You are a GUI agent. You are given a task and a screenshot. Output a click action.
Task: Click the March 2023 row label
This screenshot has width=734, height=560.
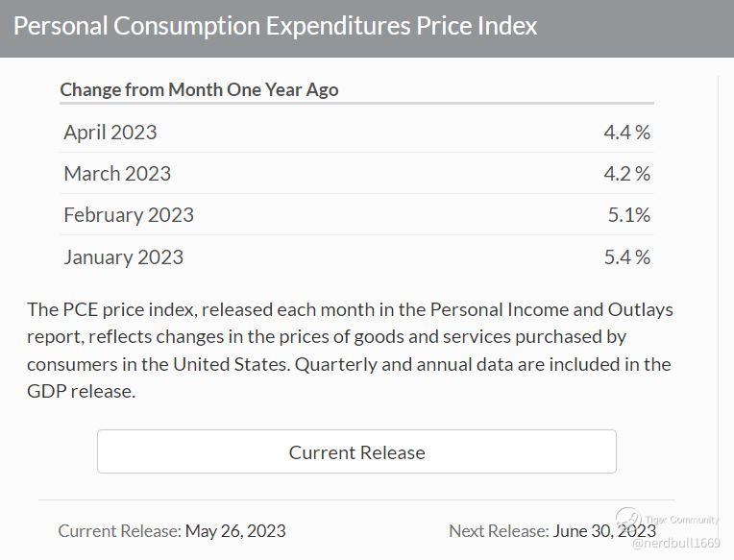pos(117,173)
